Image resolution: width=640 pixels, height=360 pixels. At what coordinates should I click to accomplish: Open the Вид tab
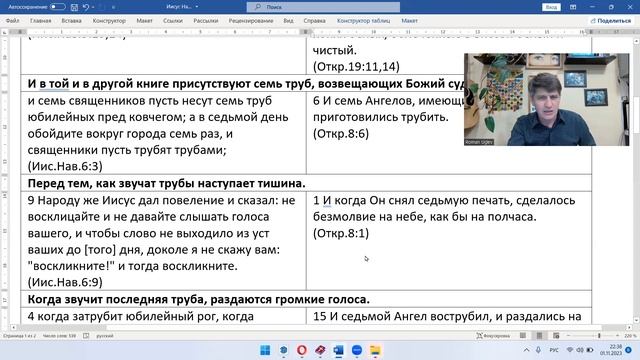(288, 20)
